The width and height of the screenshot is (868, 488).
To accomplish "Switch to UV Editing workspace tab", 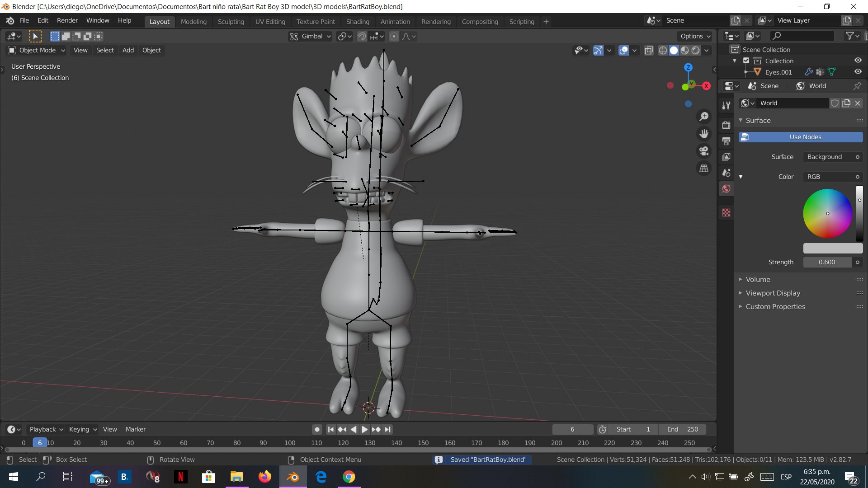I will click(270, 21).
